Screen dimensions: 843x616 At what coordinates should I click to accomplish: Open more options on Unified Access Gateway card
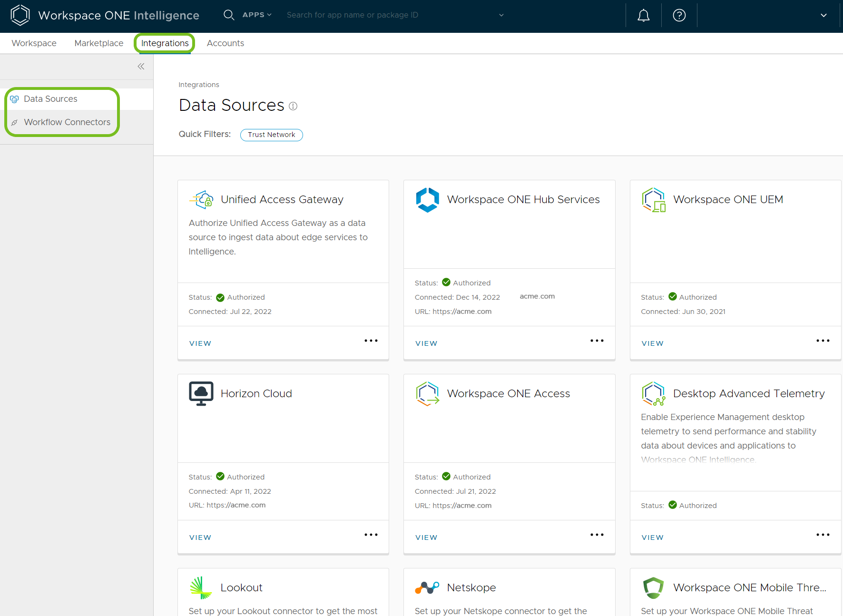(371, 341)
